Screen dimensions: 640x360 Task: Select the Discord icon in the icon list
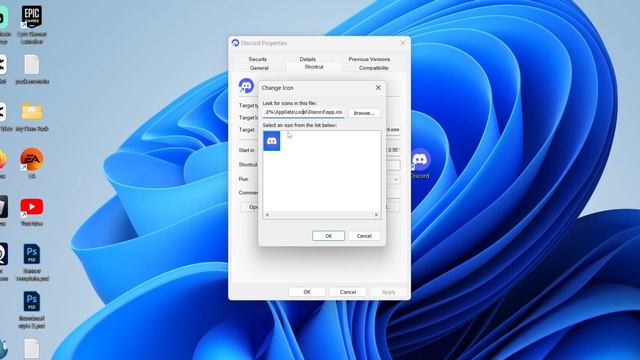pyautogui.click(x=272, y=141)
